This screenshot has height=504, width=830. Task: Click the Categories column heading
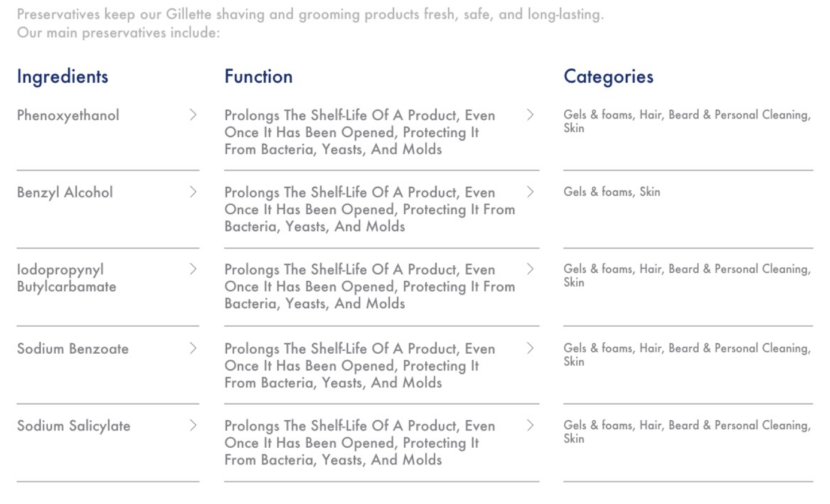pyautogui.click(x=608, y=77)
